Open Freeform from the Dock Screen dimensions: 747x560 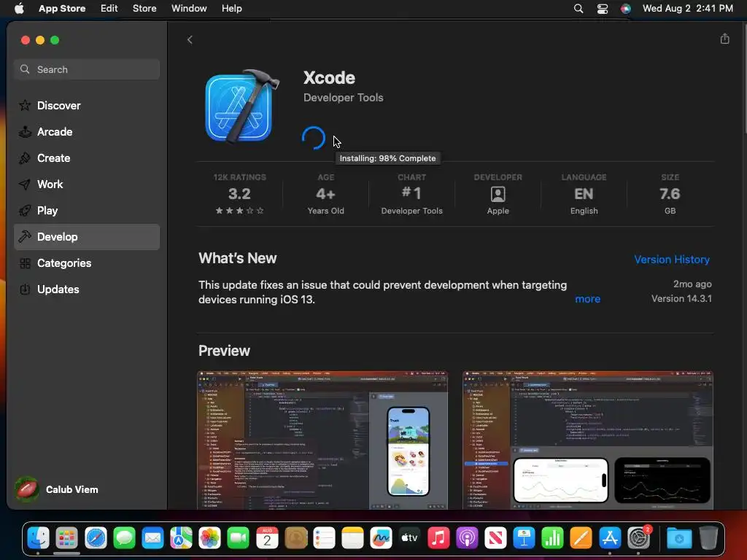381,538
